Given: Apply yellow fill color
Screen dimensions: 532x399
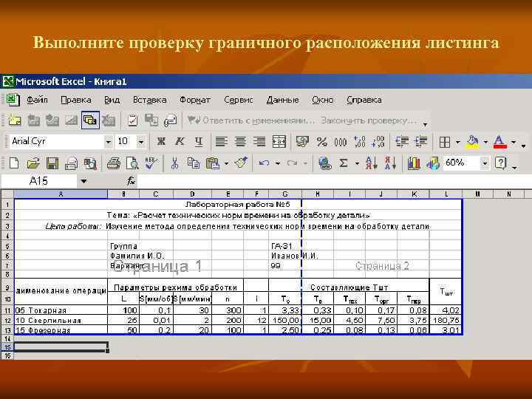Looking at the screenshot, I should 473,142.
